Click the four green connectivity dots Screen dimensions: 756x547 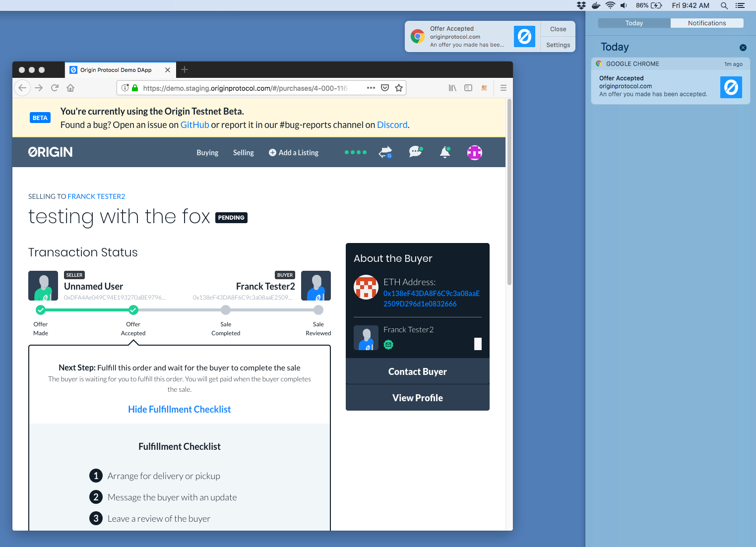356,152
